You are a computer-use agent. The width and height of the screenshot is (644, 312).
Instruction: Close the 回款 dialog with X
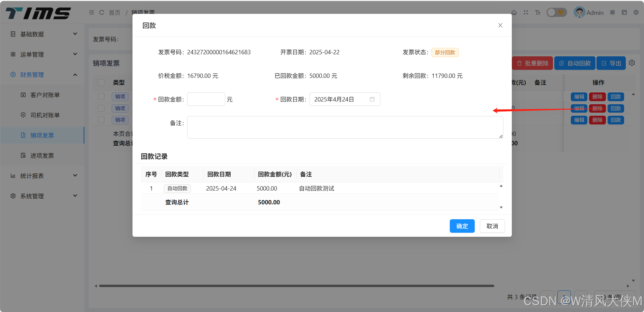(x=500, y=25)
